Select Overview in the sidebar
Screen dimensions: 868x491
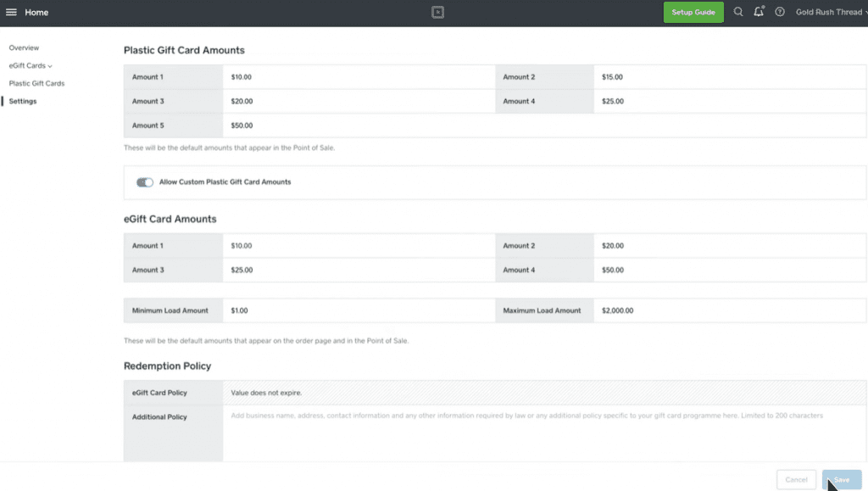pyautogui.click(x=24, y=47)
